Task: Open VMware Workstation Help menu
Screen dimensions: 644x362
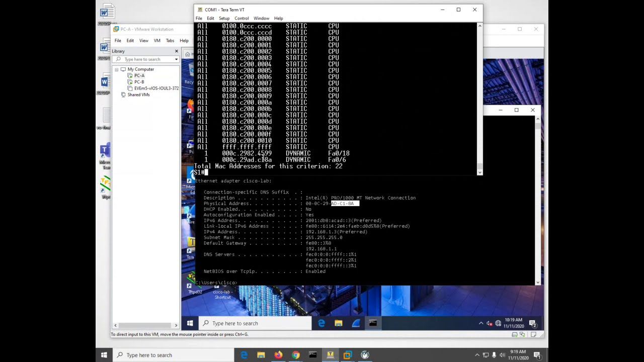Action: click(x=184, y=41)
